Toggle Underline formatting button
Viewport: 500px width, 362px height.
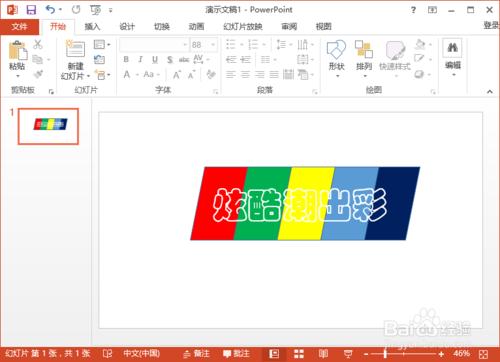pyautogui.click(x=155, y=60)
